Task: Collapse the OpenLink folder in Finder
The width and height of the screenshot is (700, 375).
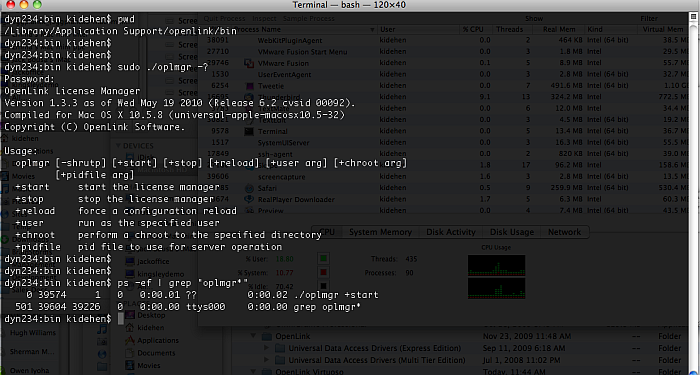Action: 254,336
